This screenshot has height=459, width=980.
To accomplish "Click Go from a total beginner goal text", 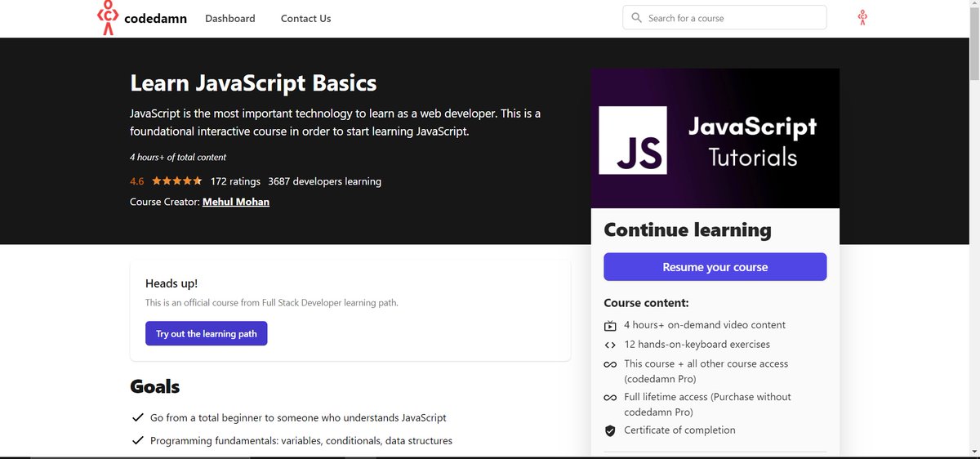I will coord(298,417).
